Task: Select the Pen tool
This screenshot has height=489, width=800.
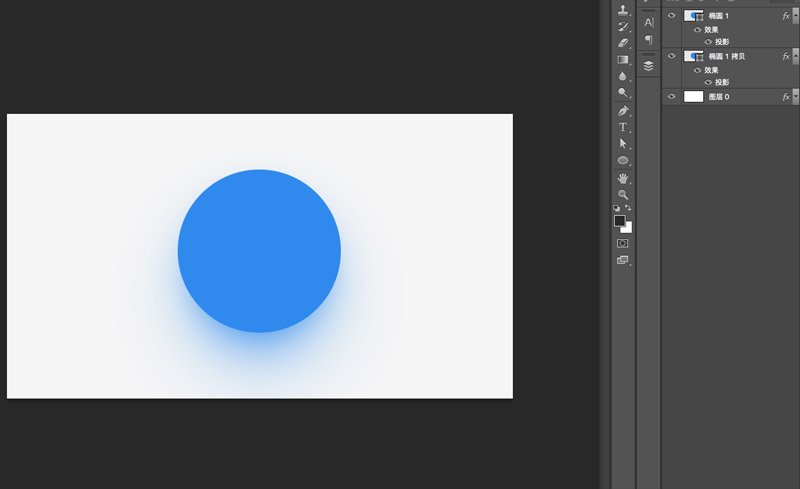Action: [x=622, y=110]
